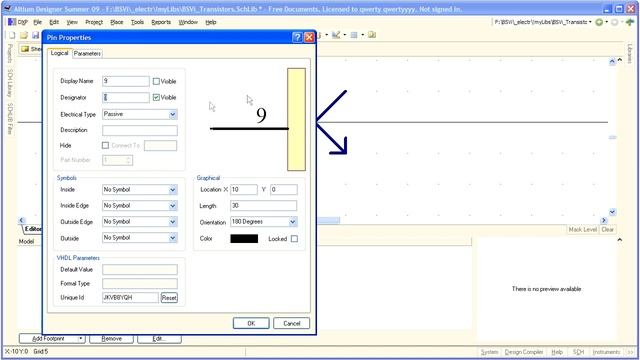Toggle Display Name Visible checkbox
640x360 pixels.
(x=156, y=81)
